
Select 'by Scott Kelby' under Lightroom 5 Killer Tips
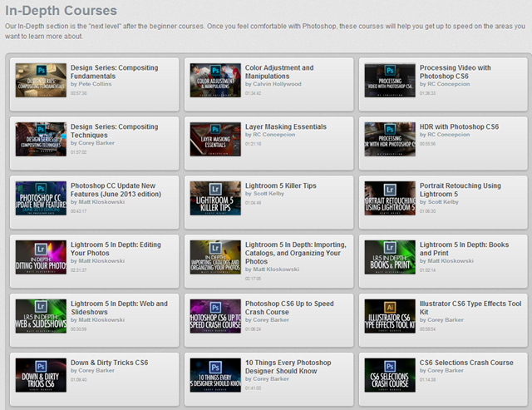(x=264, y=194)
